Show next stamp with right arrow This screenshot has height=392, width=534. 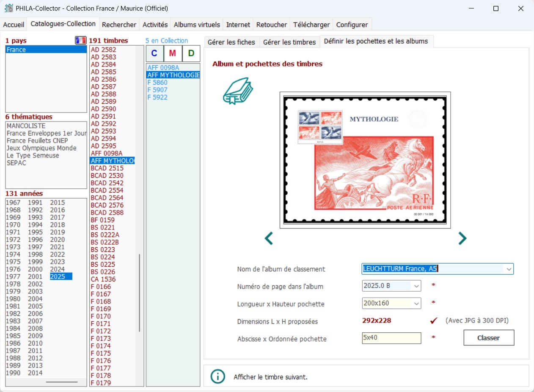(x=462, y=238)
